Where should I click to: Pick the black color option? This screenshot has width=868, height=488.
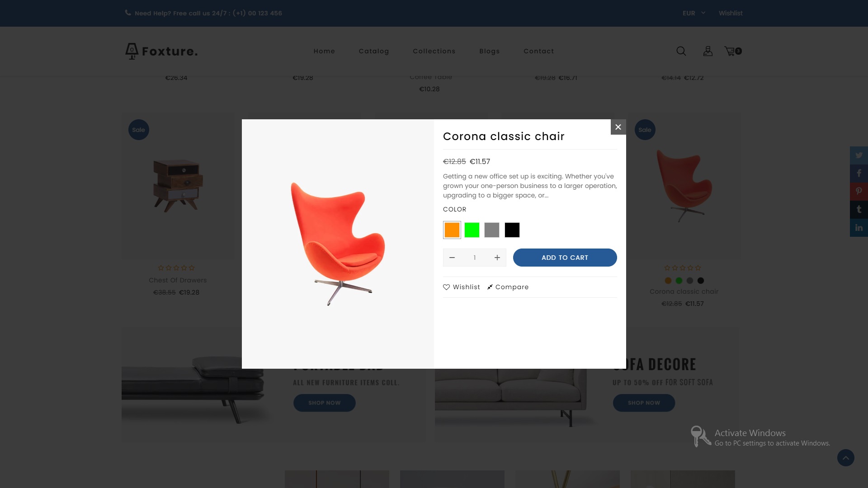(x=512, y=230)
